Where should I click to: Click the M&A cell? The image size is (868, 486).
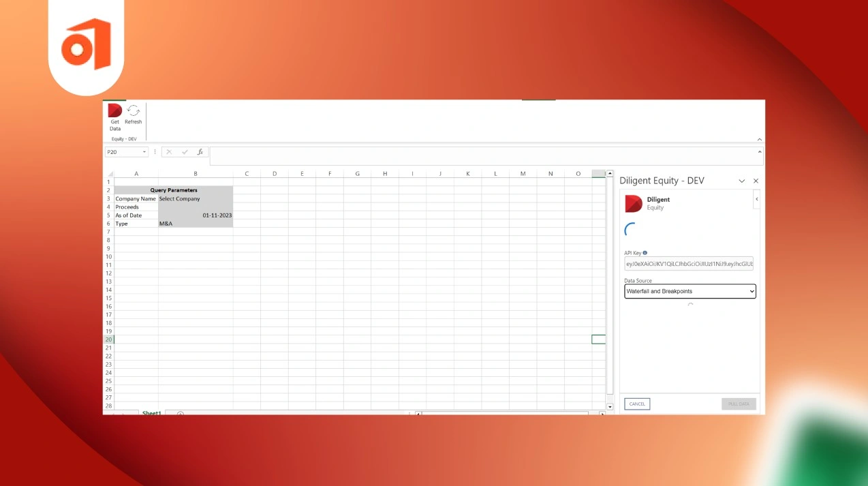click(196, 224)
